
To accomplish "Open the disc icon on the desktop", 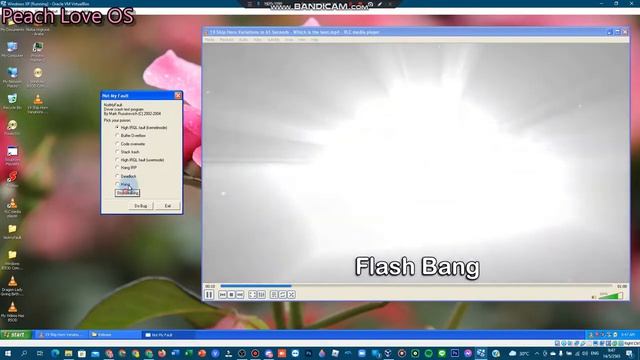I will tap(12, 127).
